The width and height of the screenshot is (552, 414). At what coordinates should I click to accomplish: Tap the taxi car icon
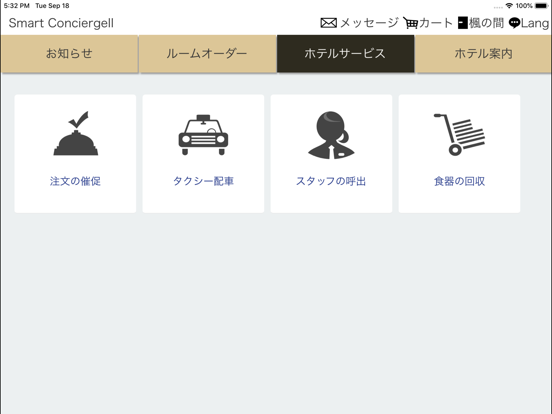tap(203, 134)
